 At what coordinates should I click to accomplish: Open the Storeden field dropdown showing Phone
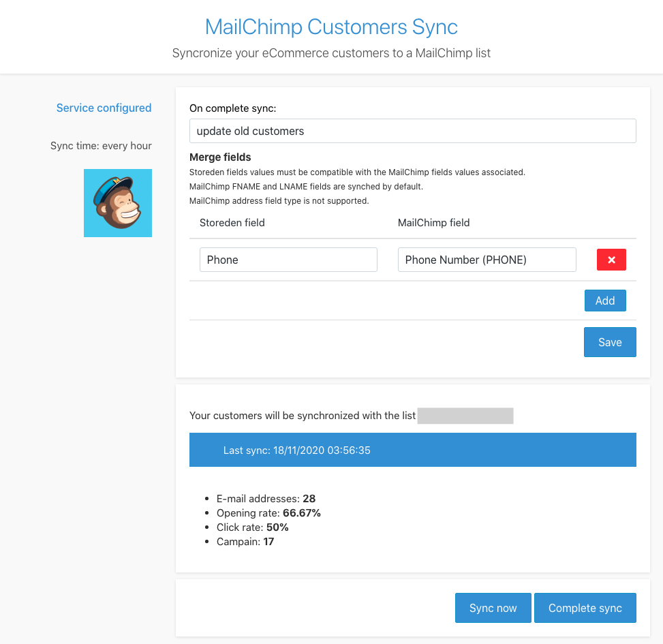pos(288,259)
